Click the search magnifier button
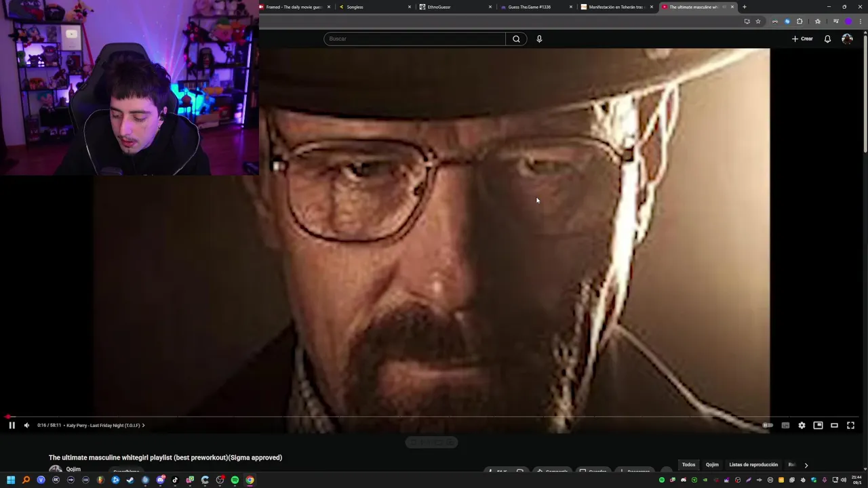Screen dimensions: 868x488 pyautogui.click(x=516, y=39)
